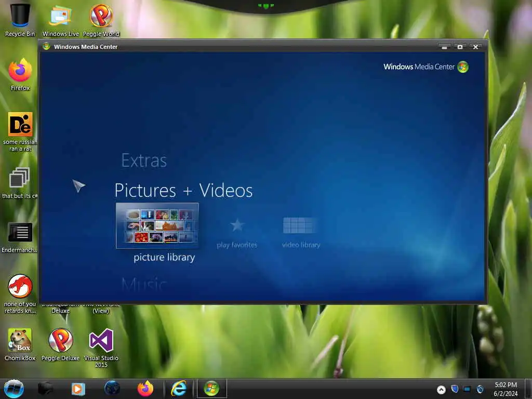Open Visual Studio 2015 shortcut
The width and height of the screenshot is (532, 399).
pos(101,348)
